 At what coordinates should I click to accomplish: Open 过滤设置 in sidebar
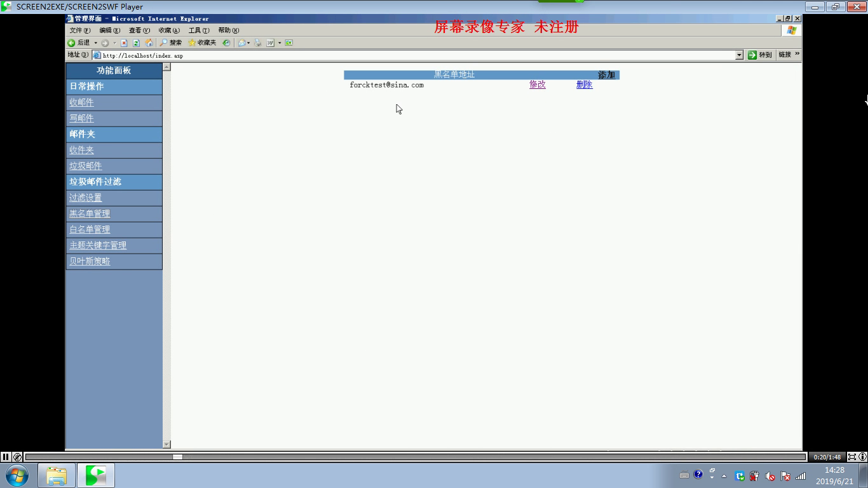click(86, 198)
